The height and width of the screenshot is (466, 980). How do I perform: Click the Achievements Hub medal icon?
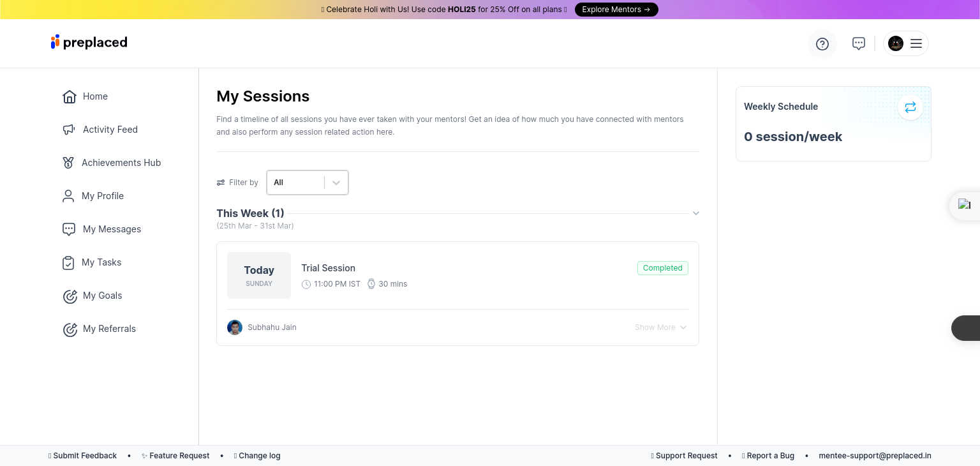(68, 163)
